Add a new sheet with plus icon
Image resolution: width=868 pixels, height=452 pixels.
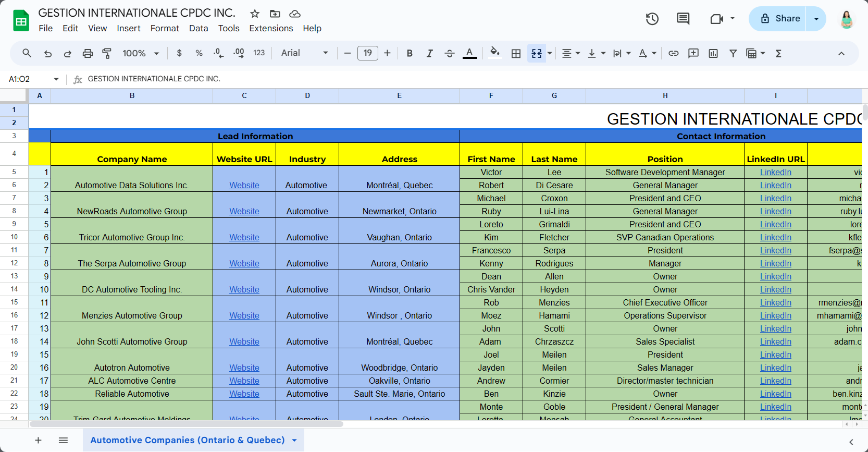38,441
